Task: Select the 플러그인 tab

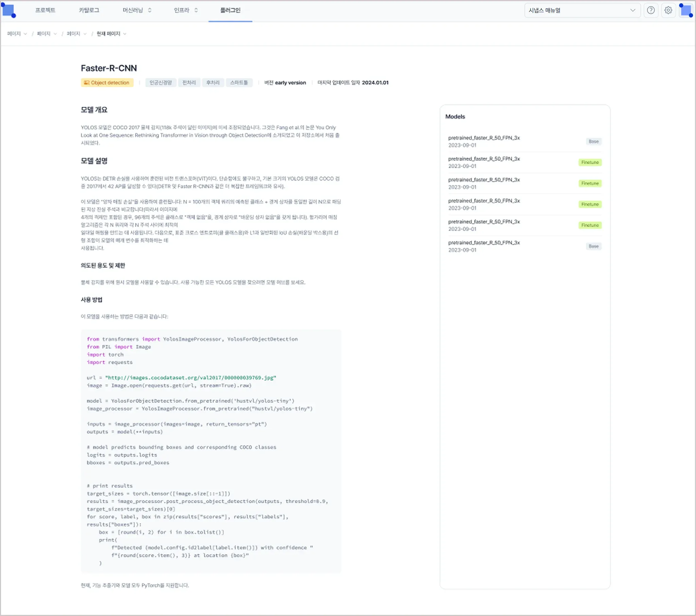Action: point(230,10)
